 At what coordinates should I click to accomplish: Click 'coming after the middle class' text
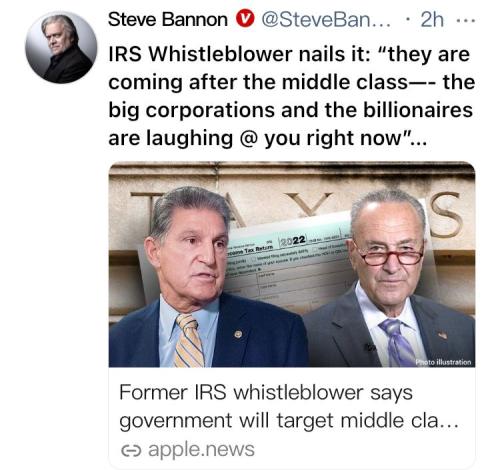click(258, 82)
